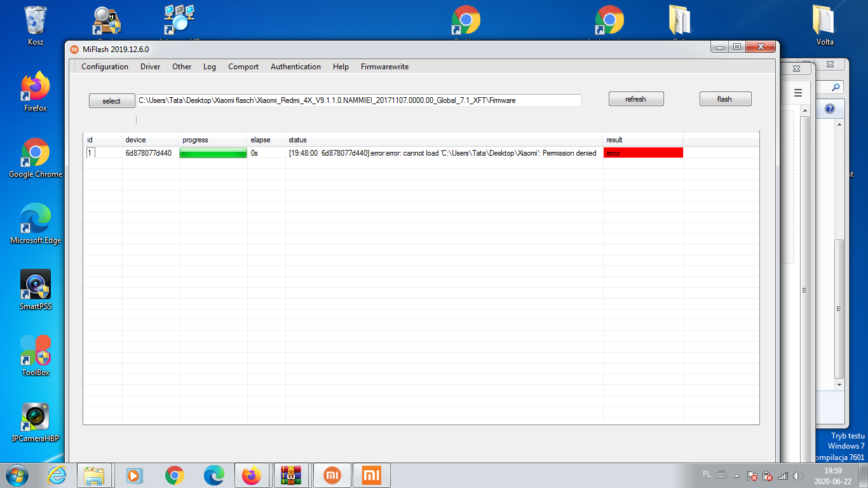Open the Configuration menu in MiFlash
The image size is (868, 488).
pyautogui.click(x=105, y=67)
